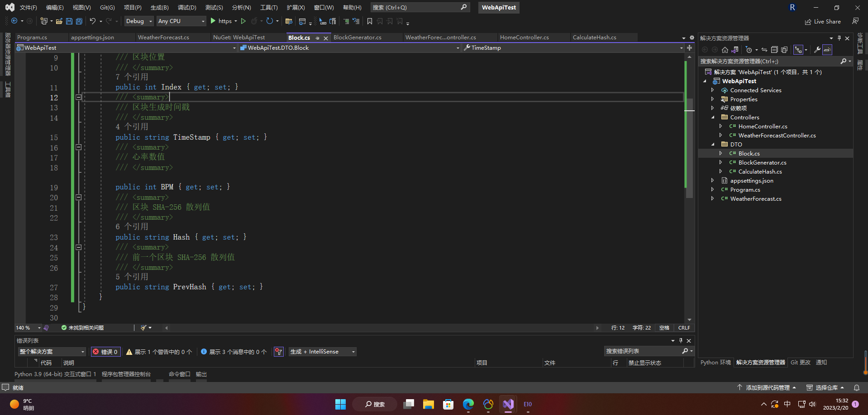This screenshot has height=415, width=868.
Task: Open Microsoft Edge from the taskbar
Action: [x=468, y=404]
